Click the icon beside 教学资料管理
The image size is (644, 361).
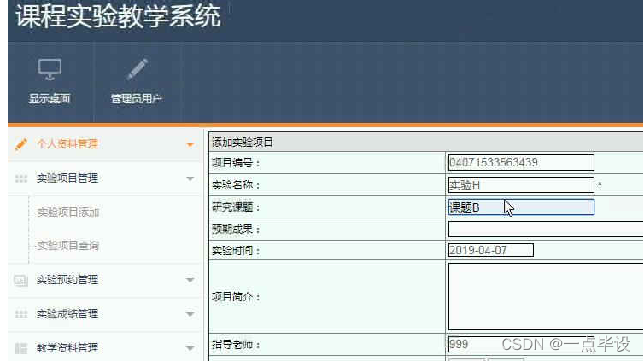click(x=21, y=348)
